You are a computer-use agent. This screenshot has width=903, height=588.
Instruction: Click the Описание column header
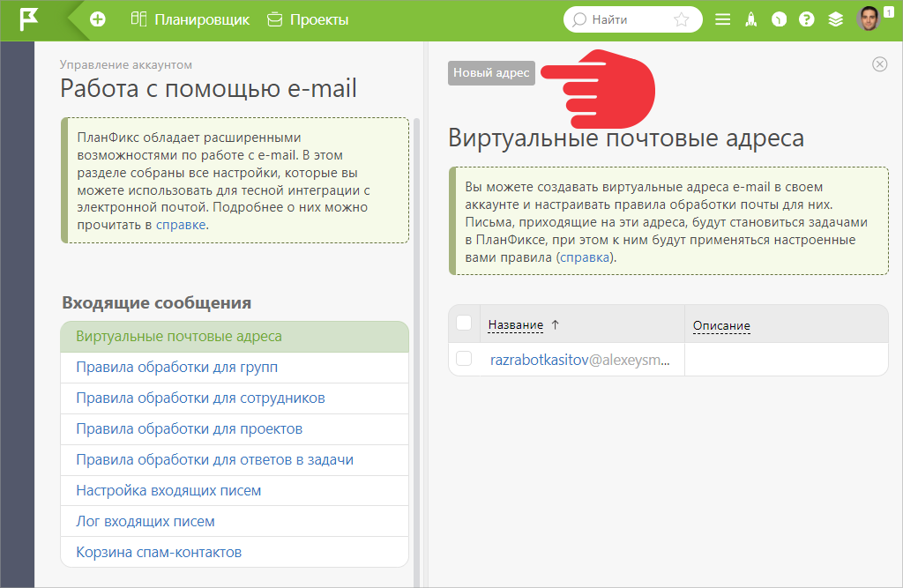721,326
